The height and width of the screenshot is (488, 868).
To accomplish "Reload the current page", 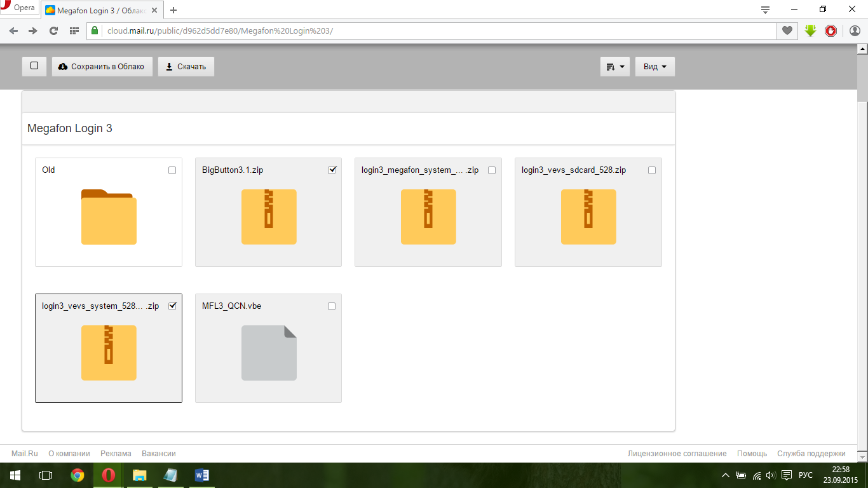I will tap(53, 30).
